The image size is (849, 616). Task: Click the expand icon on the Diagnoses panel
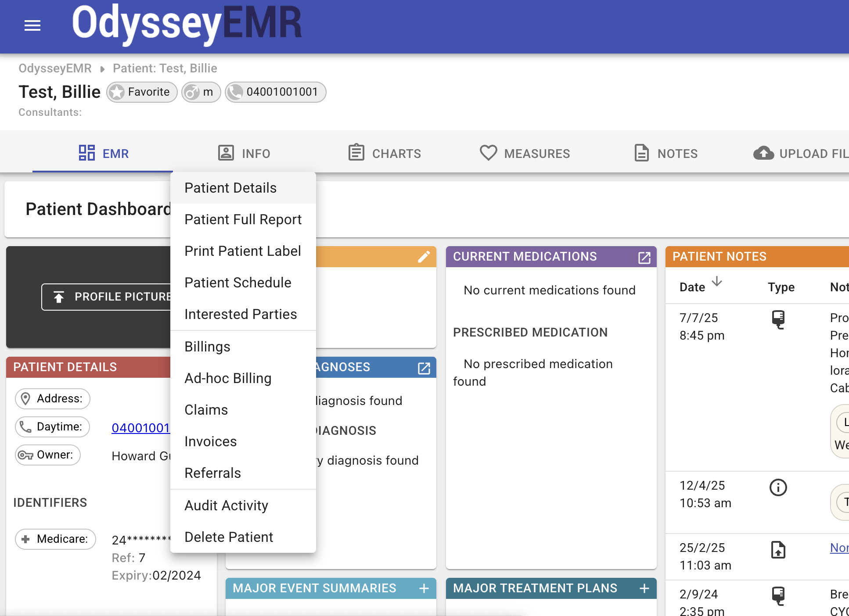423,369
